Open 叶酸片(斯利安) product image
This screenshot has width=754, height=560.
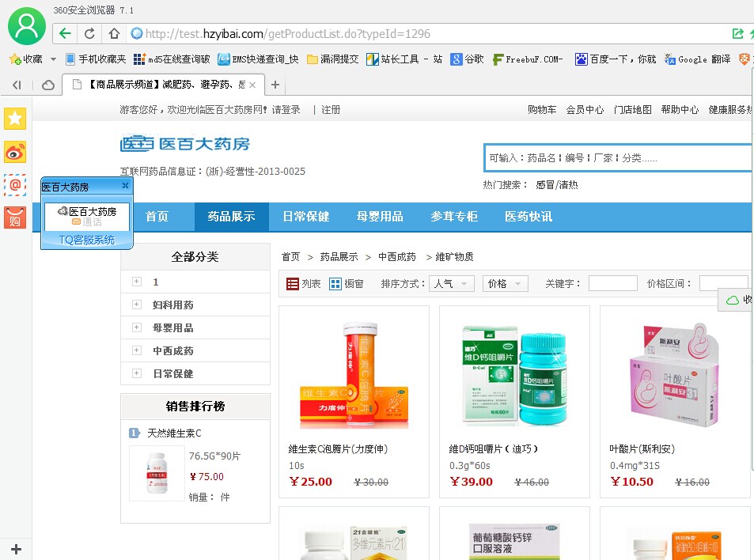[x=675, y=376]
